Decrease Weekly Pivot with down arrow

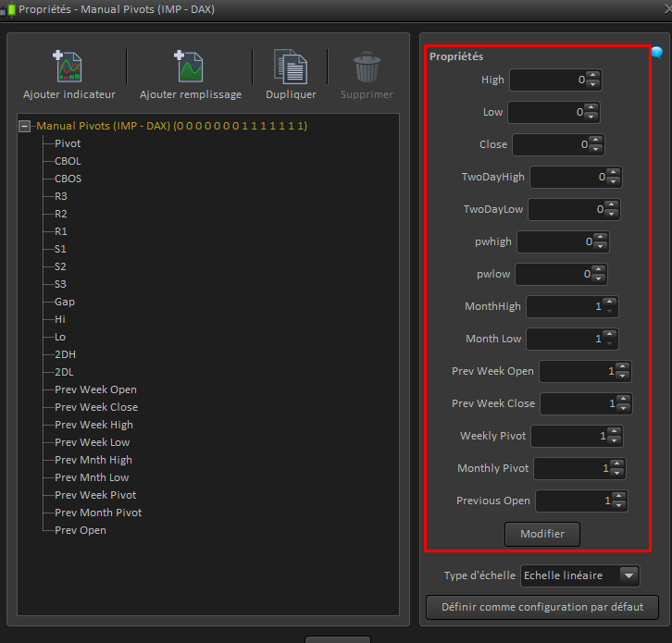[615, 440]
